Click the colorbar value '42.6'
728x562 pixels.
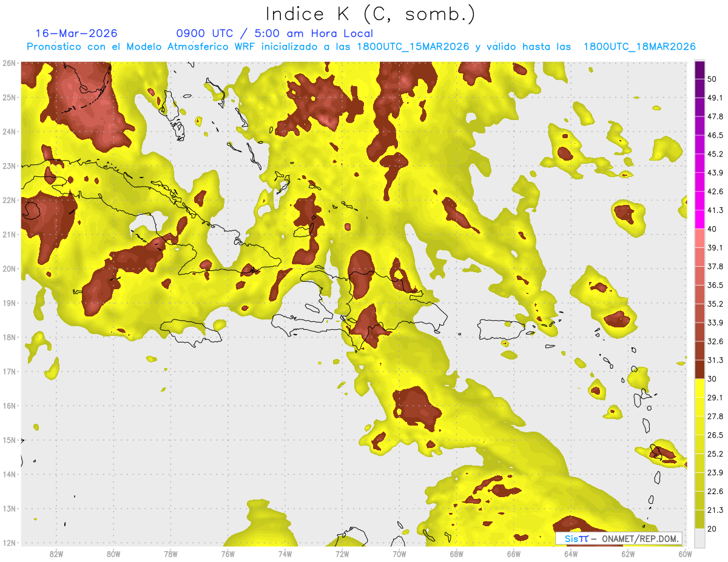(x=716, y=192)
